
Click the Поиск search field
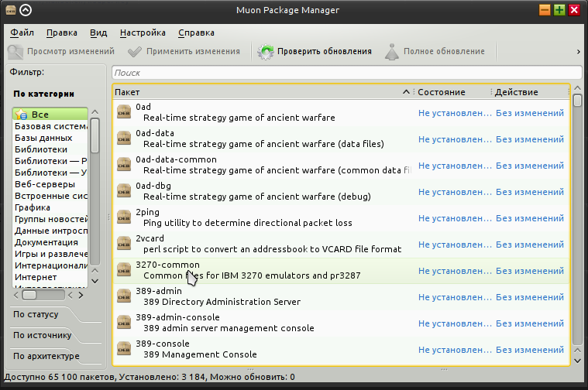tap(347, 73)
